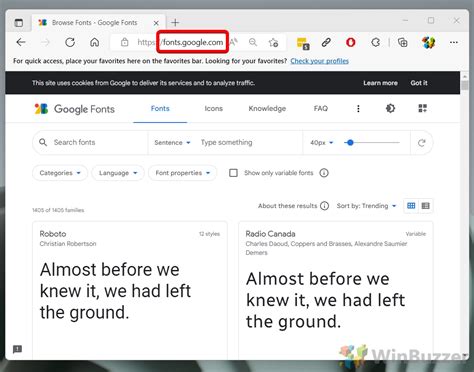Viewport: 474px width, 372px height.
Task: Go to FAQ tab
Action: tap(321, 109)
